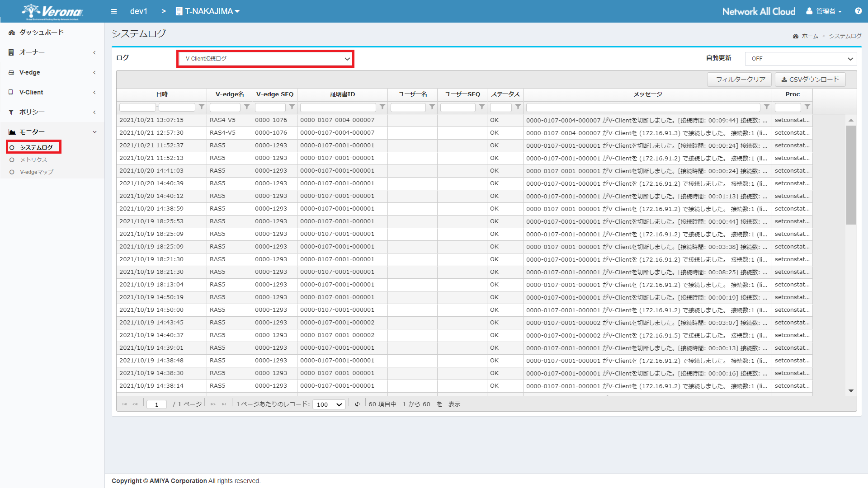868x488 pixels.
Task: Select row dated 2021/10/20 14:41:03
Action: coord(465,171)
